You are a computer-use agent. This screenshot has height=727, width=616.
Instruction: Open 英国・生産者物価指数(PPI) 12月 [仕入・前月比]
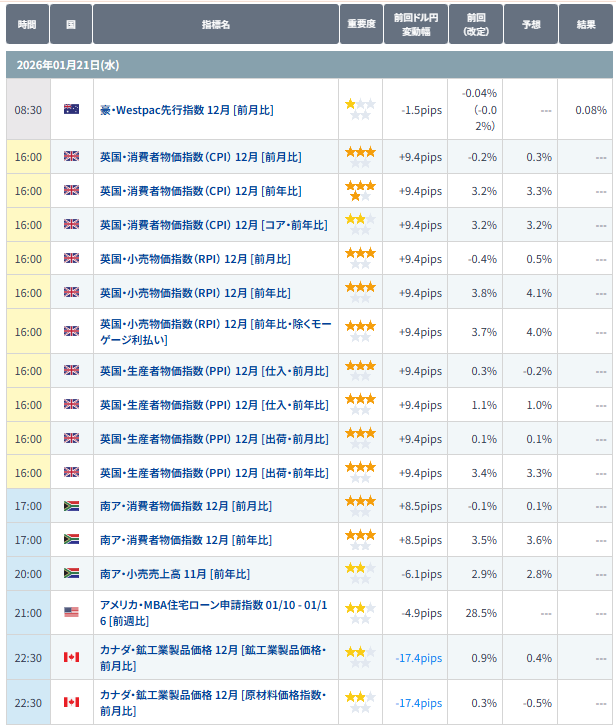(213, 371)
